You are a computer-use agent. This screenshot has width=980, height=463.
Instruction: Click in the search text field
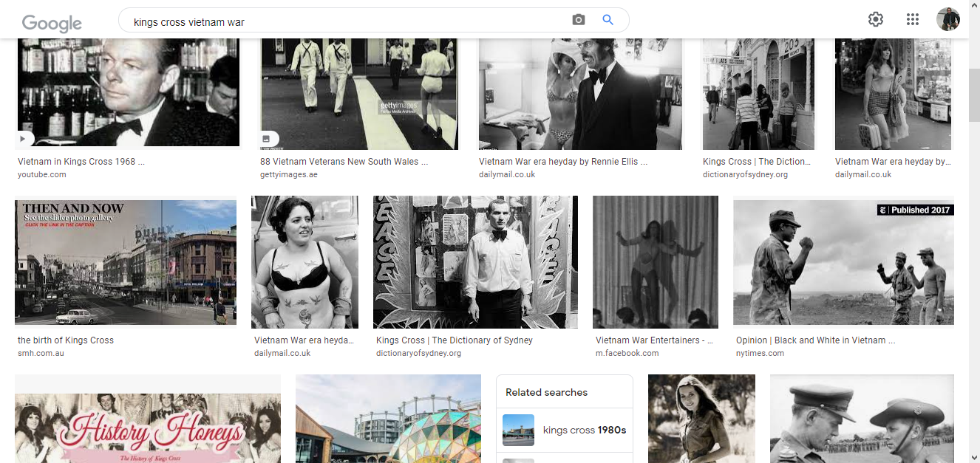347,21
